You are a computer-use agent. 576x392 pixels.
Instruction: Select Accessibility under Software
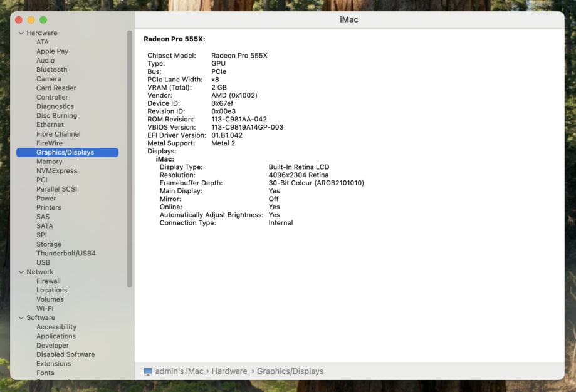click(56, 327)
